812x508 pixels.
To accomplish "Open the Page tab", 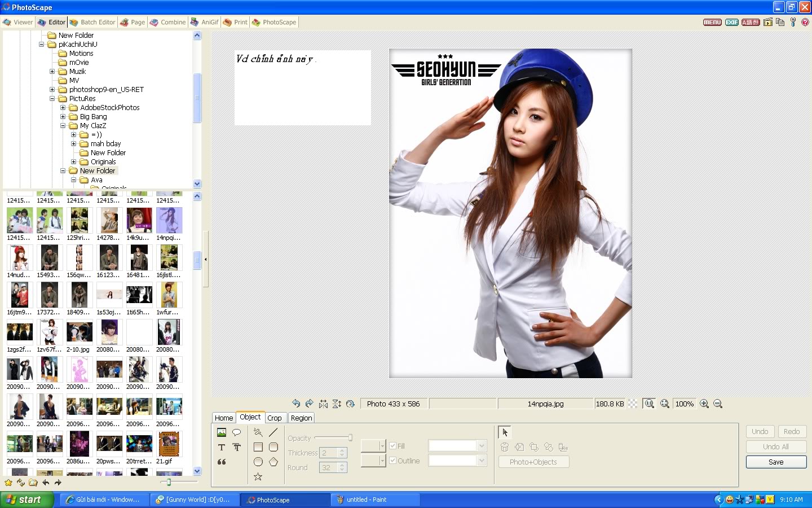I will (133, 22).
